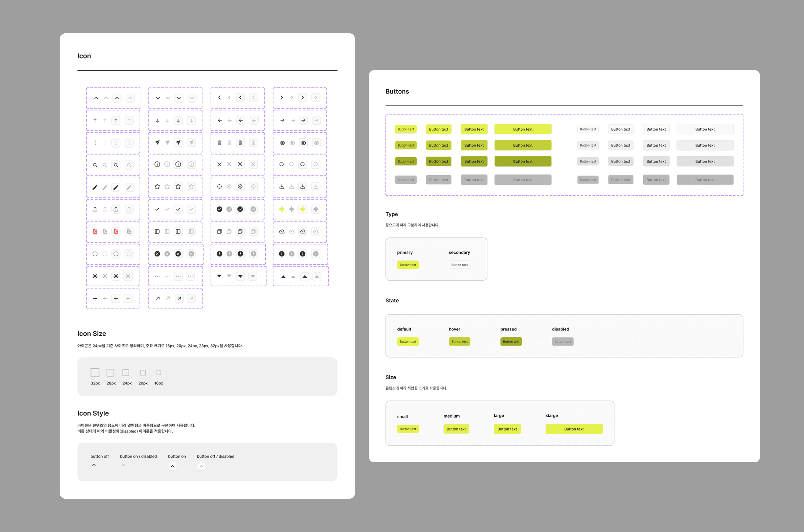Click the bordered black chevron-down icon

179,98
